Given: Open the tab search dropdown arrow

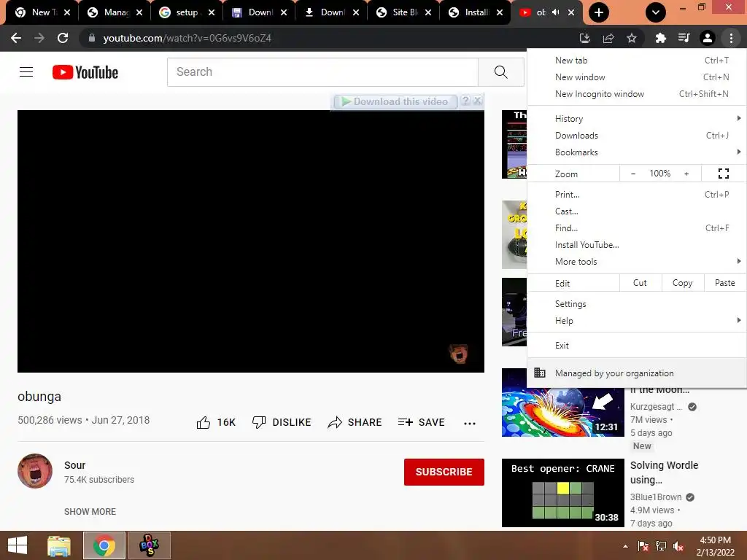Looking at the screenshot, I should pos(656,12).
